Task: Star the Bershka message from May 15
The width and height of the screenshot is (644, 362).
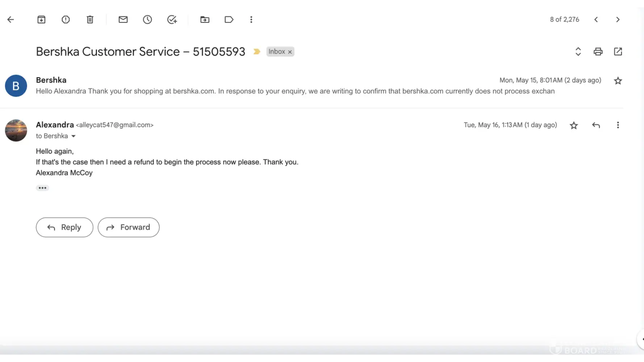Action: click(x=618, y=81)
